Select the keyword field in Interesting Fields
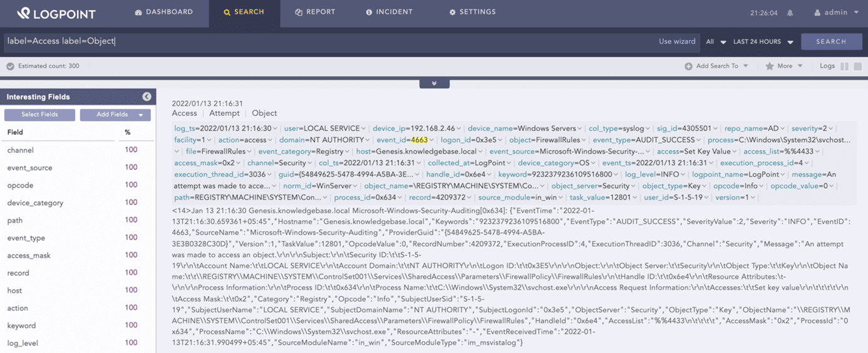Viewport: 868px width, 353px height. point(21,325)
